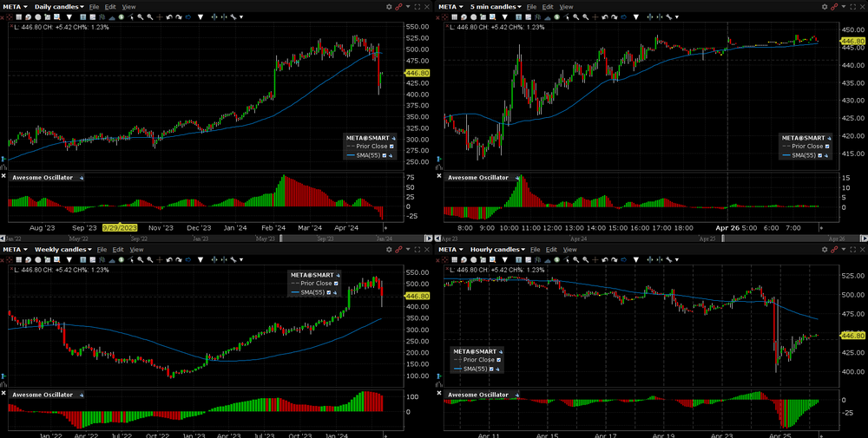Zoom in magnifier in 5 min chart toolbar
The image size is (868, 438).
[575, 17]
